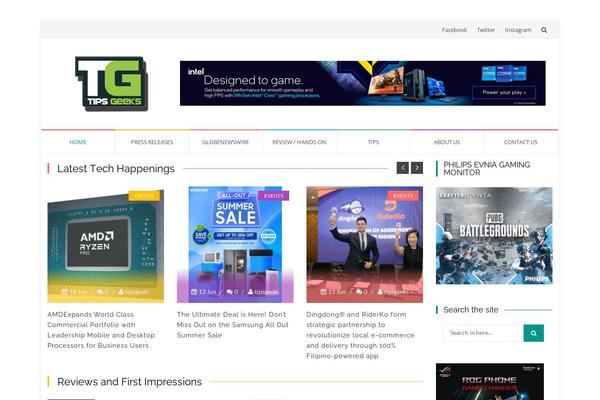Click the PHILIPS EVNIA GAMING MONITOR heading

point(487,168)
